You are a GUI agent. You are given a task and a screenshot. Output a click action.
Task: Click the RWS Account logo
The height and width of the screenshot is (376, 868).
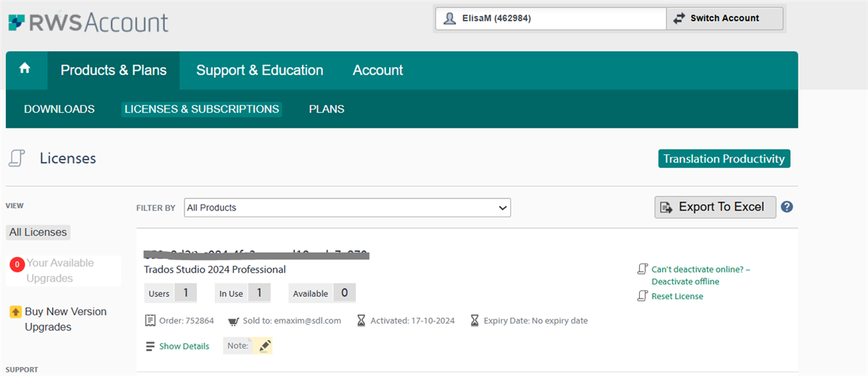pyautogui.click(x=89, y=21)
